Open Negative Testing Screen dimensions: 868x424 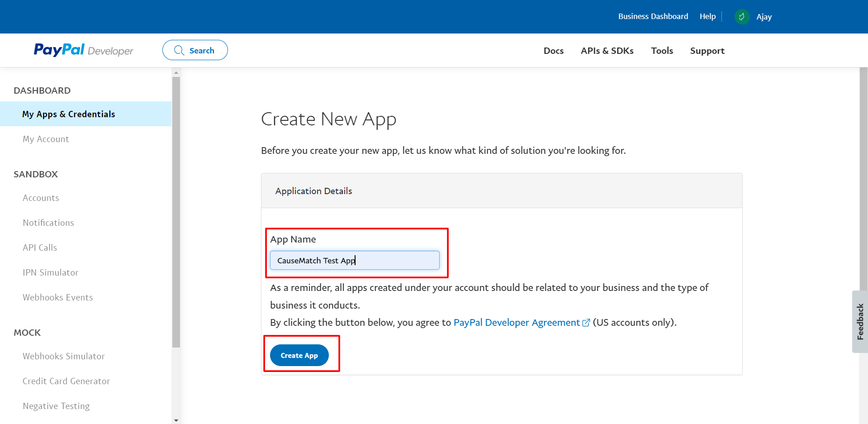56,406
